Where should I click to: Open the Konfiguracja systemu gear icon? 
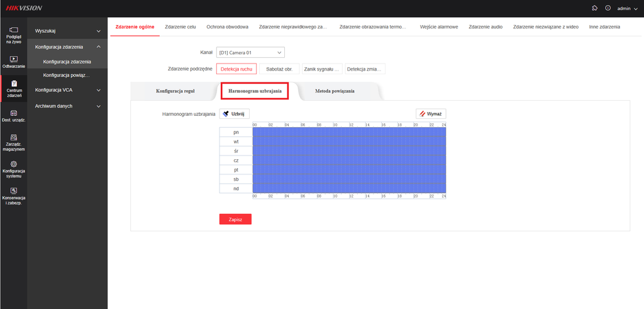pos(14,164)
